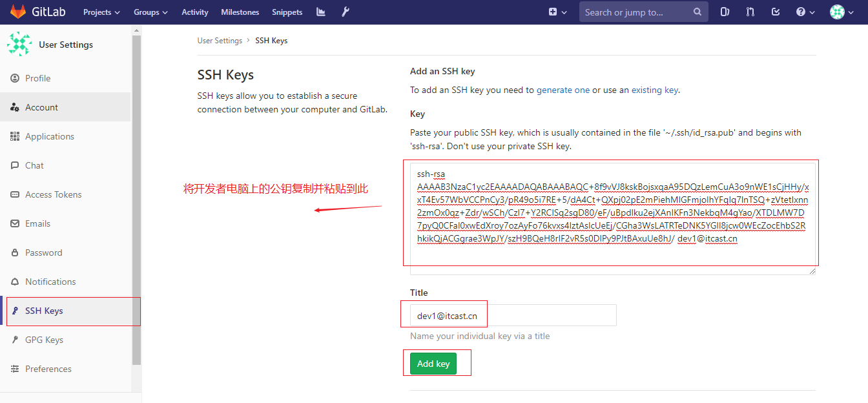Go to Activity in top navigation
This screenshot has height=403, width=868.
[195, 12]
